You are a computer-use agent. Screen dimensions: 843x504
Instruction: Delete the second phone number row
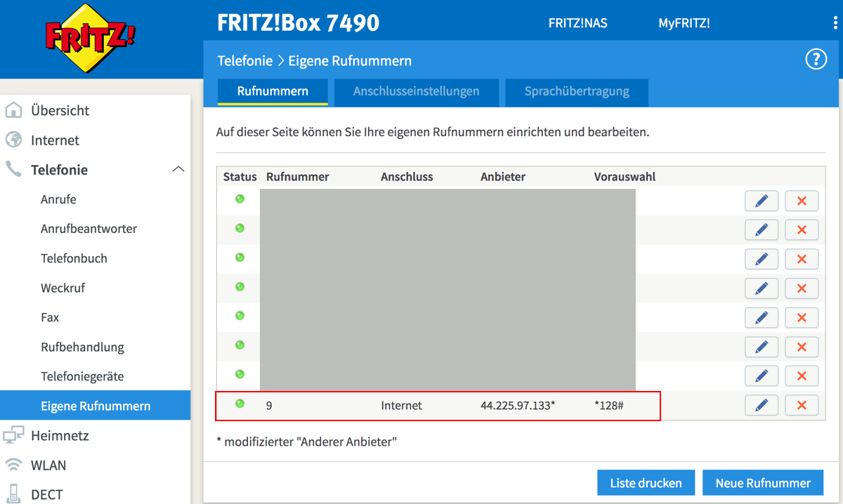(x=802, y=230)
